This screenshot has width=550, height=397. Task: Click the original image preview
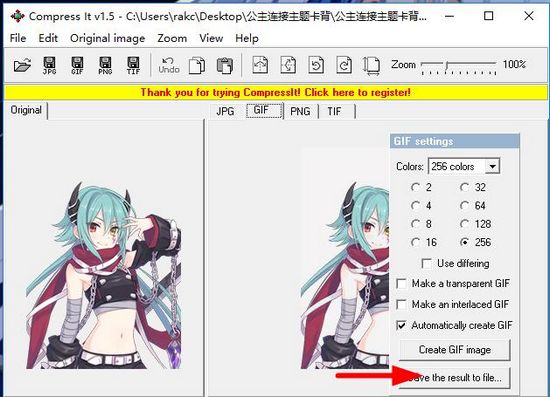click(104, 275)
